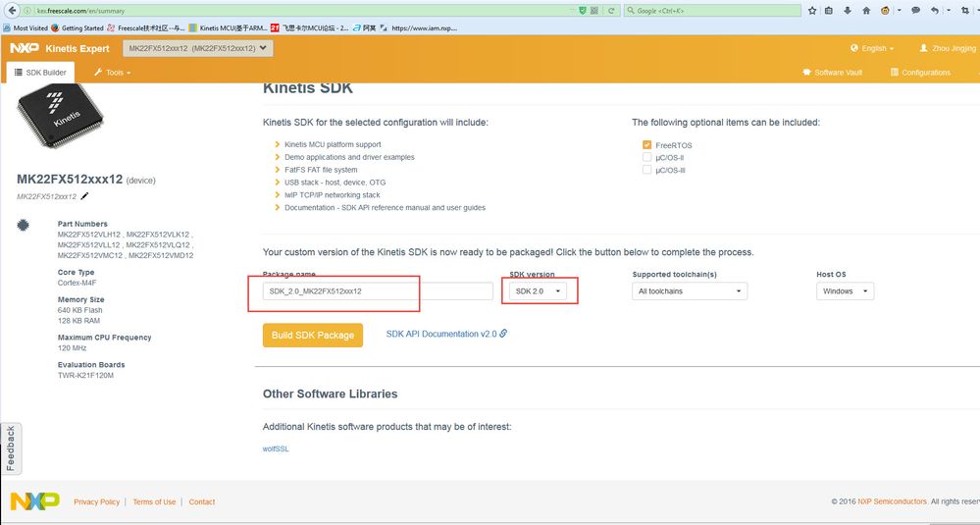Image resolution: width=980 pixels, height=525 pixels.
Task: Open the Feedback side tab
Action: pyautogui.click(x=11, y=448)
